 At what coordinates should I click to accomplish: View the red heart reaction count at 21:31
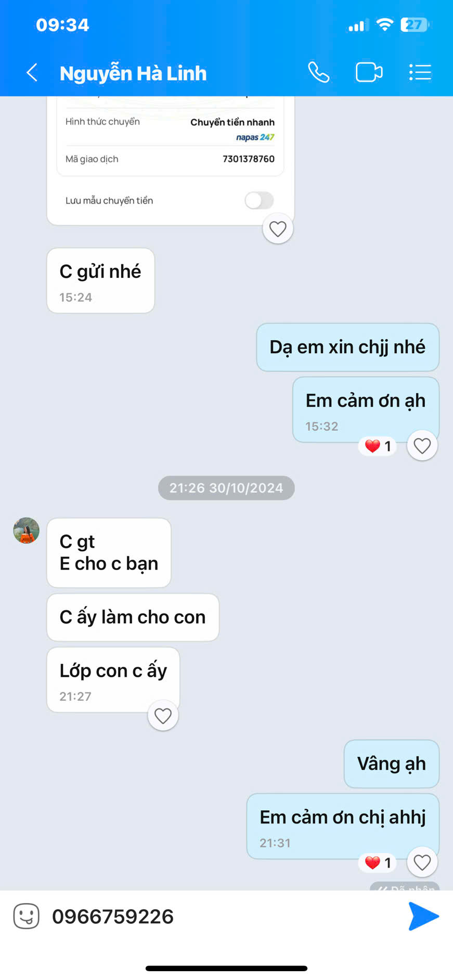coord(378,863)
